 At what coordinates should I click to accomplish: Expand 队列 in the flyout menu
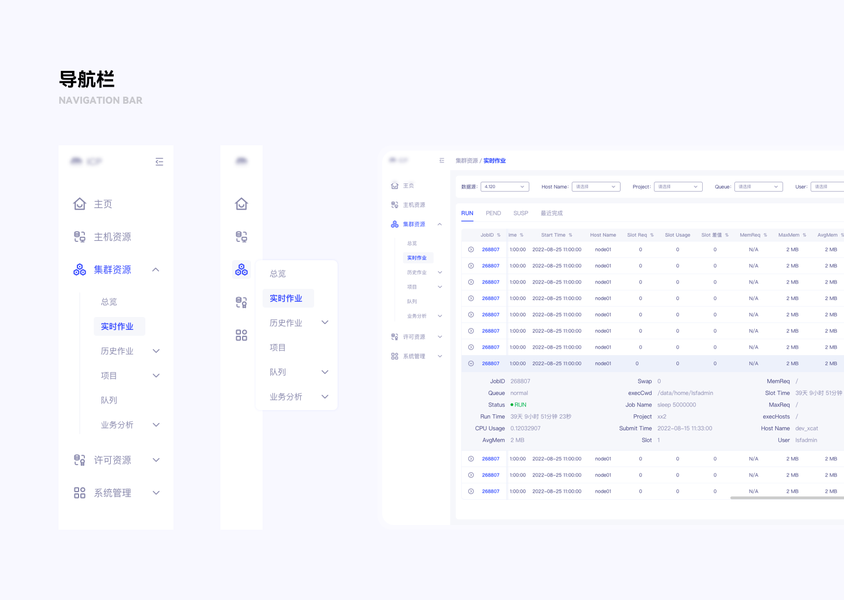325,372
